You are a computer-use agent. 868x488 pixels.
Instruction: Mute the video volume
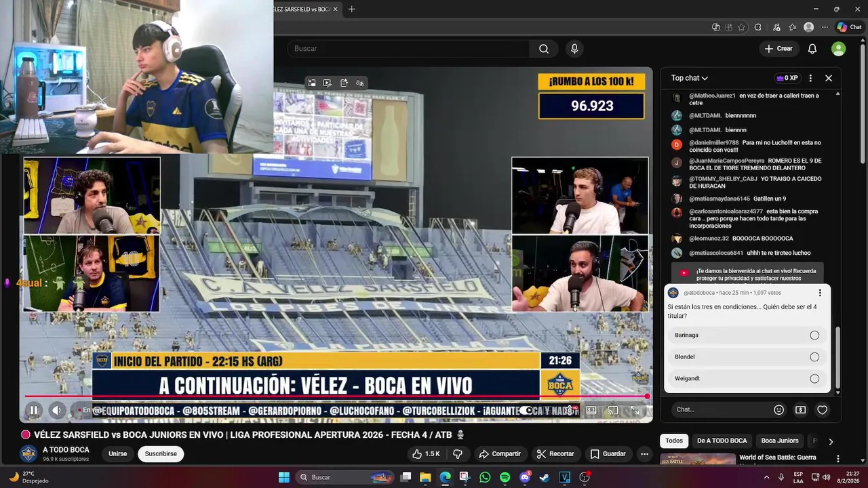click(x=57, y=410)
